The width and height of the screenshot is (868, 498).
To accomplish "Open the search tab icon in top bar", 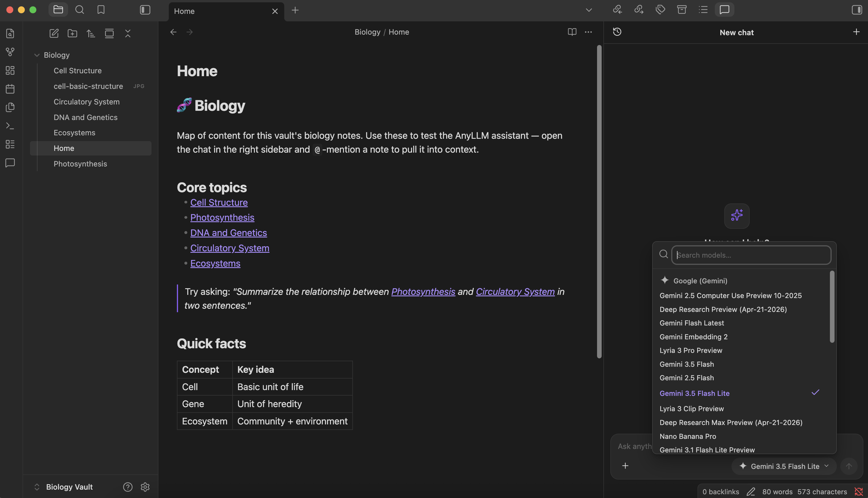I will pyautogui.click(x=80, y=10).
